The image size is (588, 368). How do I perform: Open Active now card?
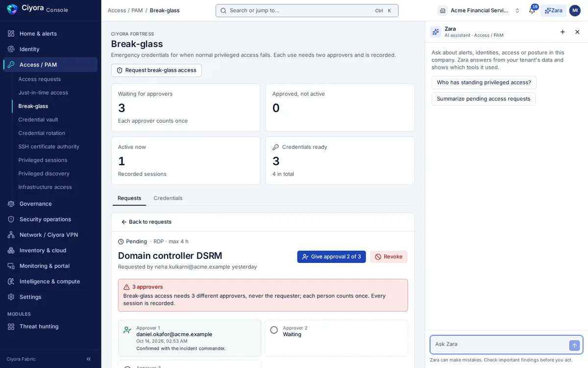186,160
